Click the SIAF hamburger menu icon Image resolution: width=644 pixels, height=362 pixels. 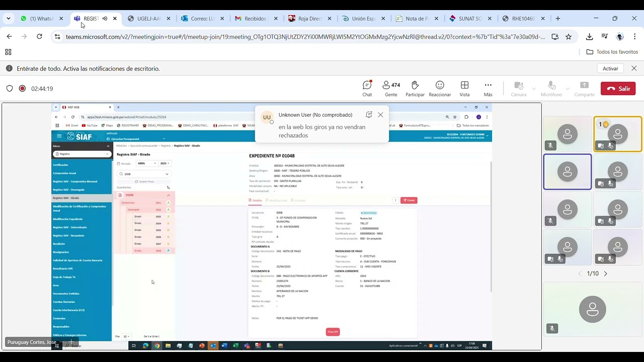tap(59, 136)
